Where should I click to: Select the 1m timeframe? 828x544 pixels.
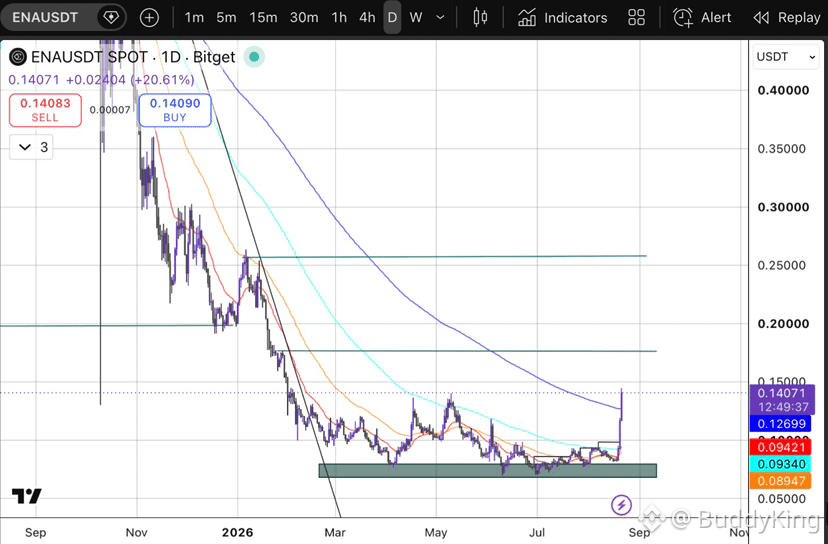194,18
